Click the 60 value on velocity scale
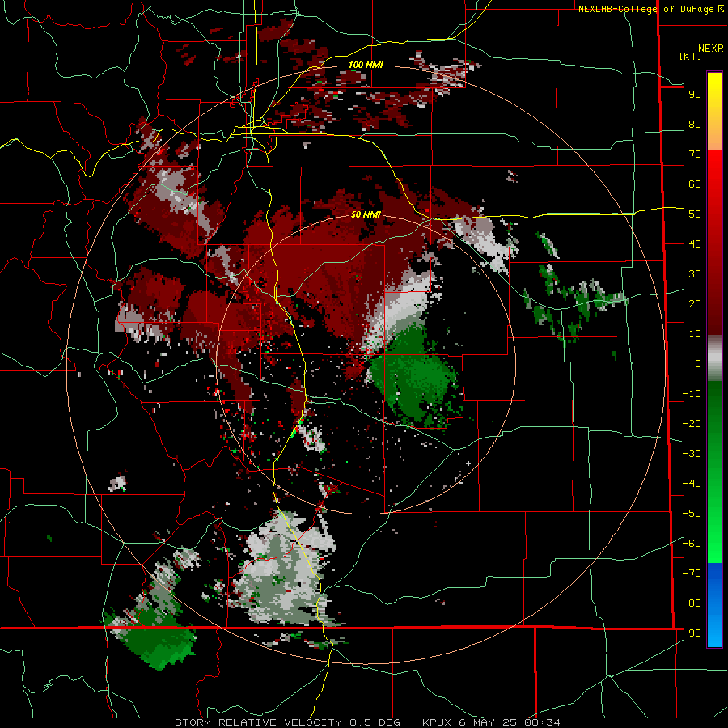This screenshot has width=728, height=728. point(695,184)
